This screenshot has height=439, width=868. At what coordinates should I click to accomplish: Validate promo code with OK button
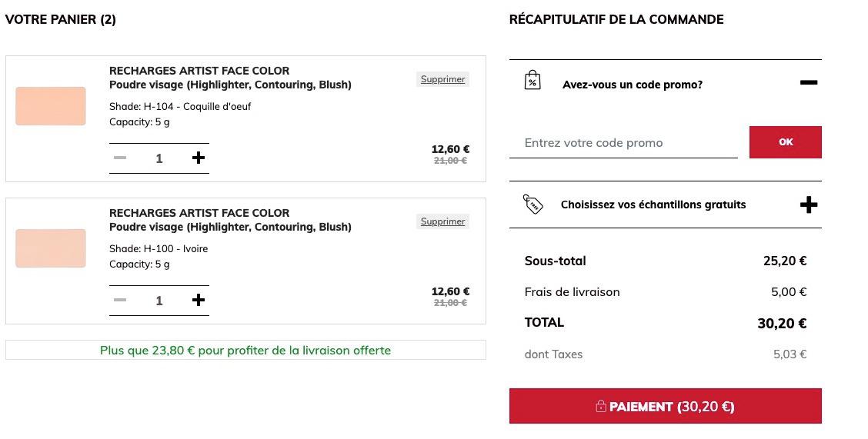pyautogui.click(x=786, y=142)
